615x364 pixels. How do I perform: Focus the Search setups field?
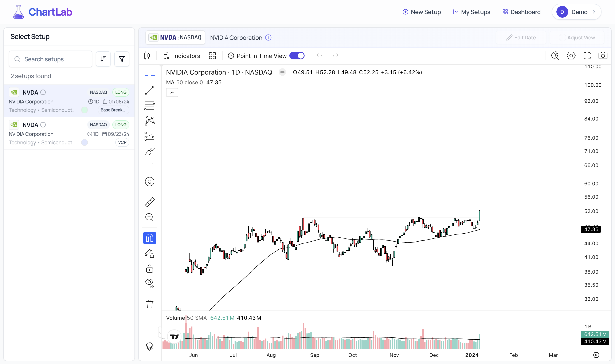point(51,59)
